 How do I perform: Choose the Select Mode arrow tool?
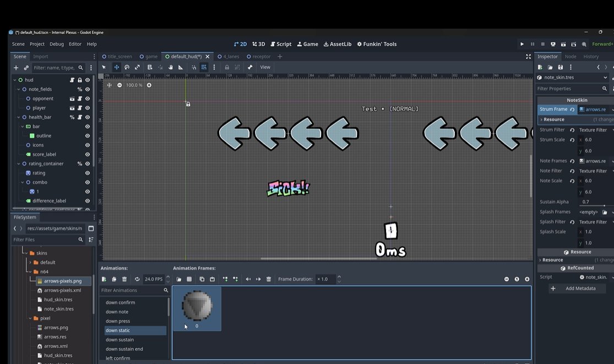[x=104, y=67]
